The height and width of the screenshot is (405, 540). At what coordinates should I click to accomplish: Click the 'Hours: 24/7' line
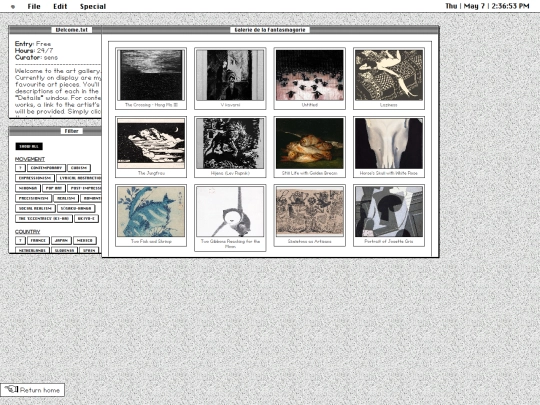click(x=34, y=51)
